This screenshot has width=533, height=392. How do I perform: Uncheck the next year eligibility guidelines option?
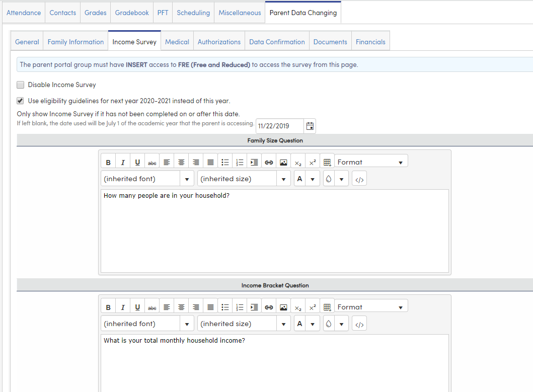click(x=20, y=100)
